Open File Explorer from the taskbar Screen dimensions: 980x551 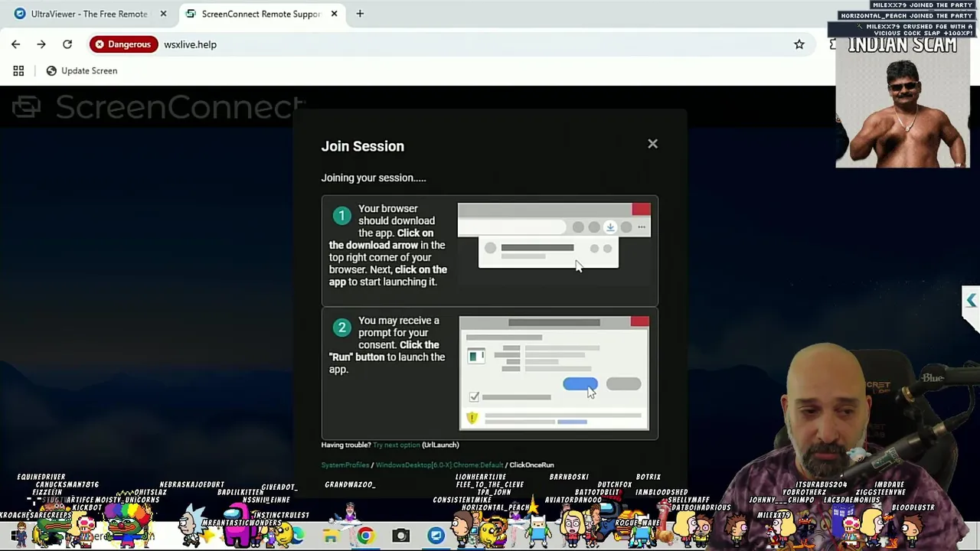[331, 536]
